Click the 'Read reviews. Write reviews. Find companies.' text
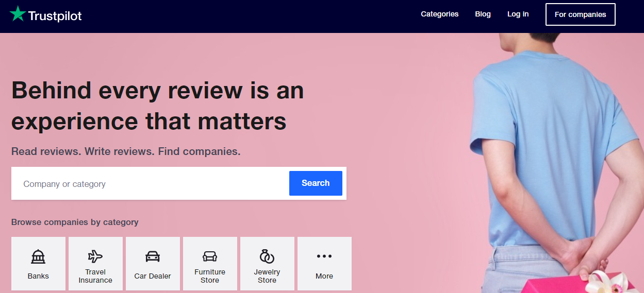The image size is (644, 293). pyautogui.click(x=126, y=152)
